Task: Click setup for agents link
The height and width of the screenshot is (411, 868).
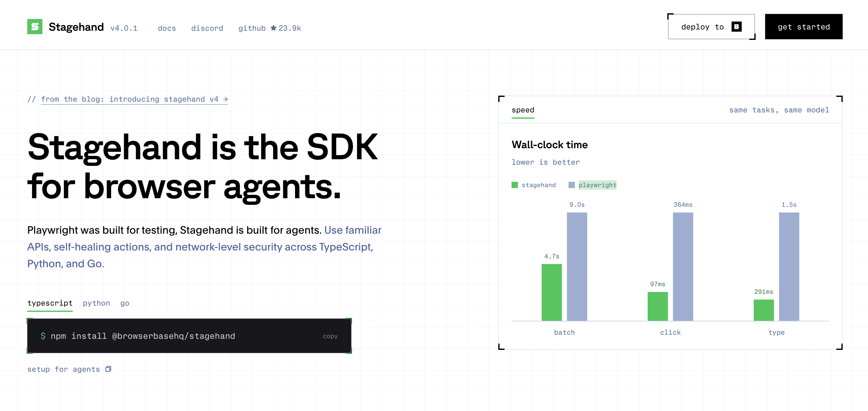Action: click(64, 369)
